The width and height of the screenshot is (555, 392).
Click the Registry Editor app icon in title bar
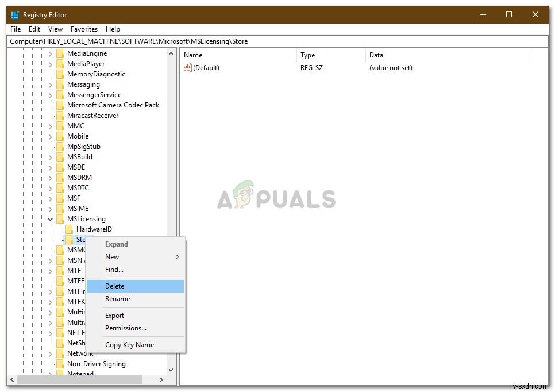[15, 15]
